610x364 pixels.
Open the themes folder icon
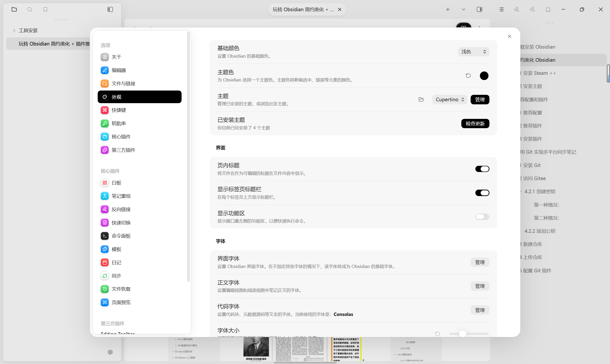[x=421, y=99]
